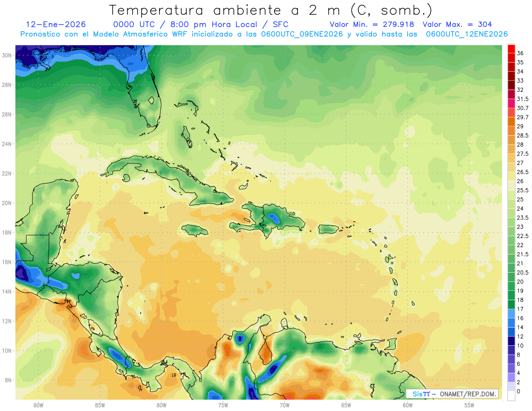Click the 'Valor Min. = 279.918' text
This screenshot has height=411, width=532.
point(372,24)
